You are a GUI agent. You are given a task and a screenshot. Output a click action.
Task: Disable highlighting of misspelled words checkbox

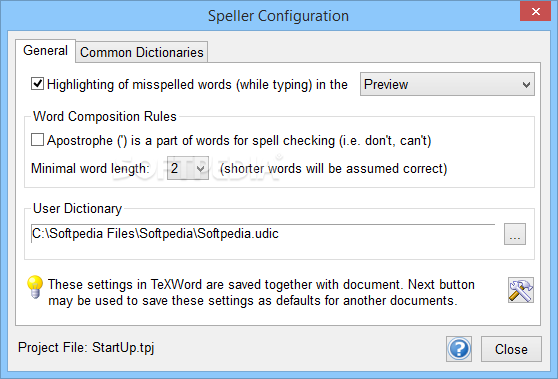coord(37,84)
